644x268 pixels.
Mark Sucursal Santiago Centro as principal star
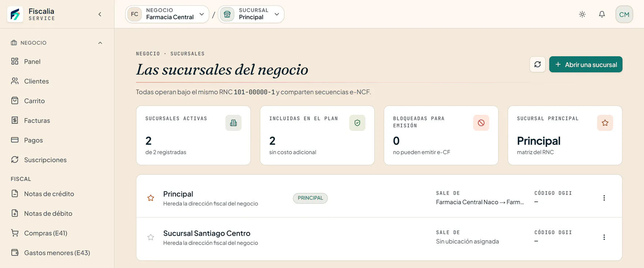click(x=151, y=237)
